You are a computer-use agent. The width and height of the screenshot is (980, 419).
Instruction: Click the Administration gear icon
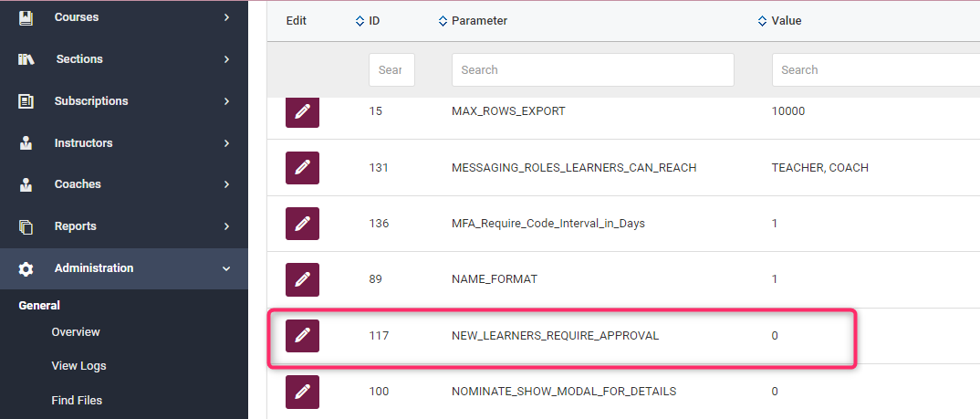pos(26,268)
